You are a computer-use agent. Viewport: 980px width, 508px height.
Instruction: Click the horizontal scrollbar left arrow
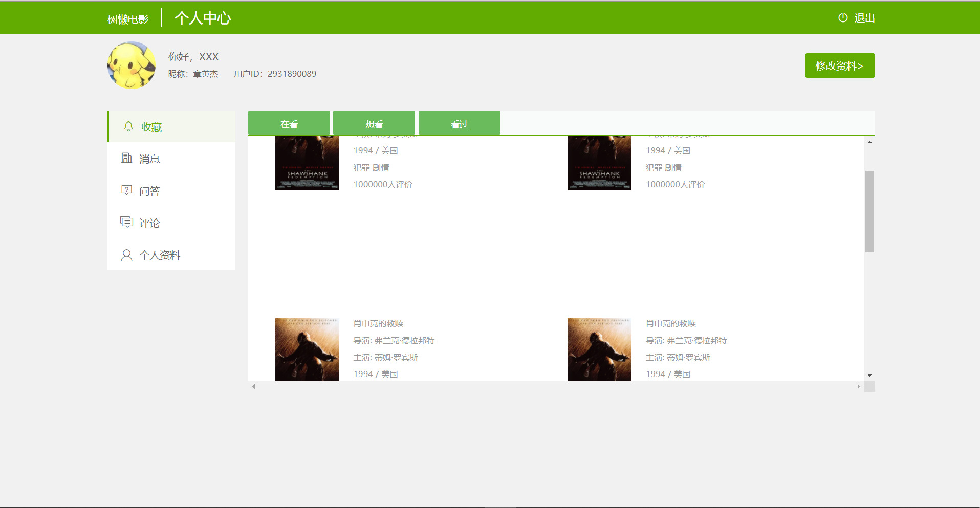[253, 386]
